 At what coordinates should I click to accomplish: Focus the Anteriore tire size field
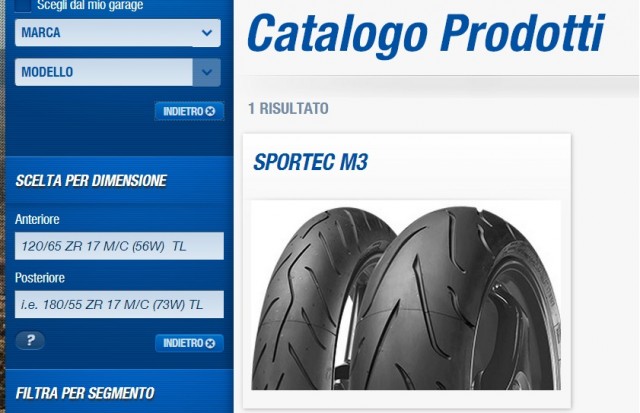pos(119,246)
